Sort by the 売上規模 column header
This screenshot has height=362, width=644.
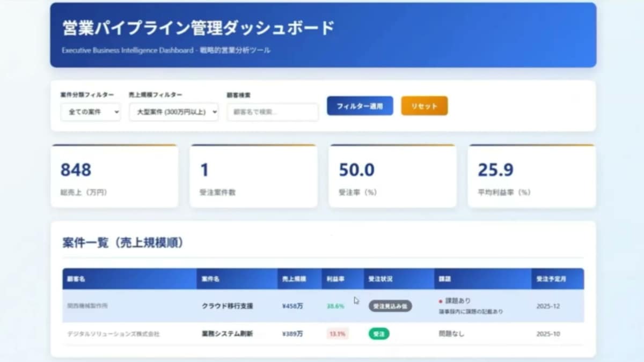(292, 279)
